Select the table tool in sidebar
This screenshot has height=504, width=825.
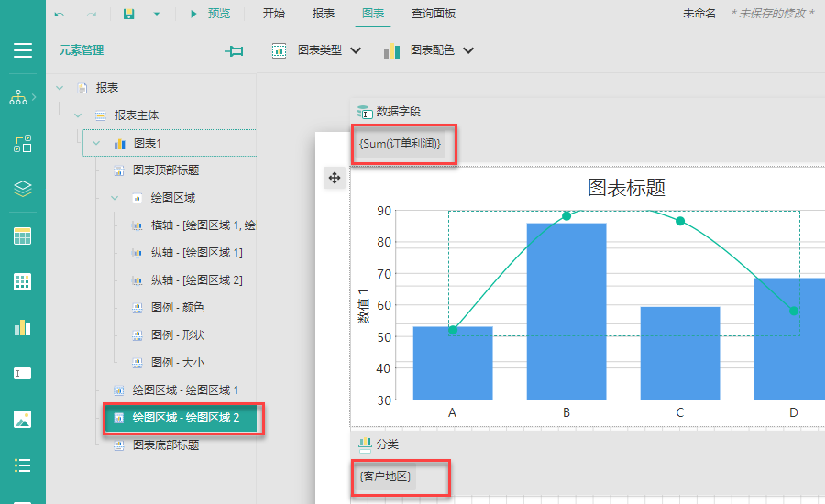[x=23, y=236]
